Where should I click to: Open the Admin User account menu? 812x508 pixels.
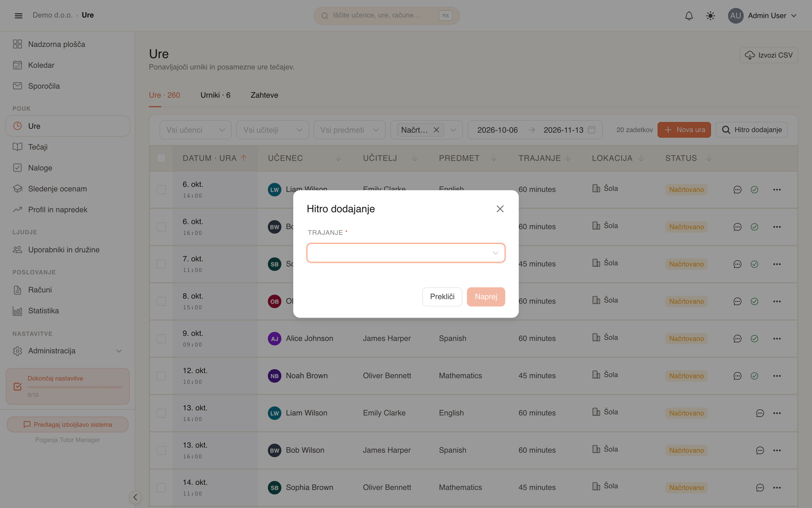tap(762, 15)
